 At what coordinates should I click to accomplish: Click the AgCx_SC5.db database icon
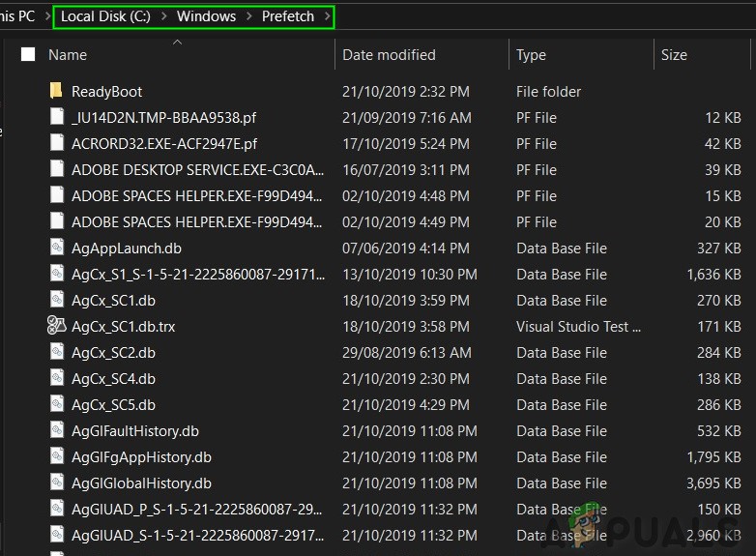click(x=57, y=405)
